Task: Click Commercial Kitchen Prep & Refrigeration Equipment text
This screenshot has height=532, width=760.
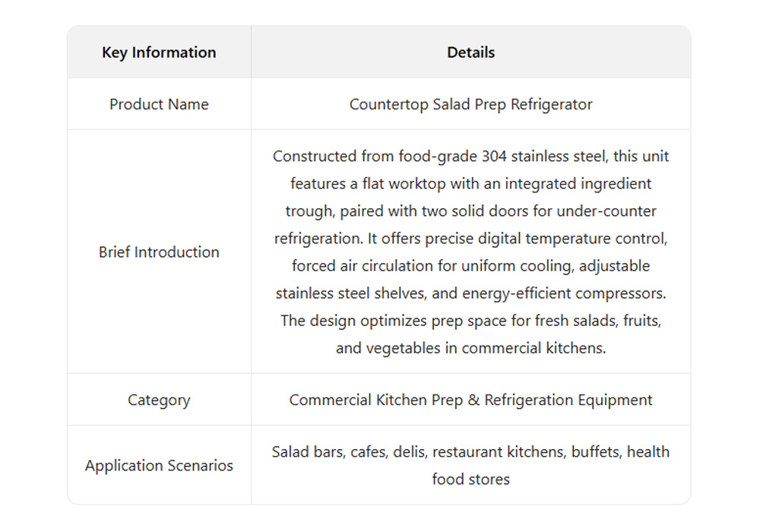Action: coord(470,400)
